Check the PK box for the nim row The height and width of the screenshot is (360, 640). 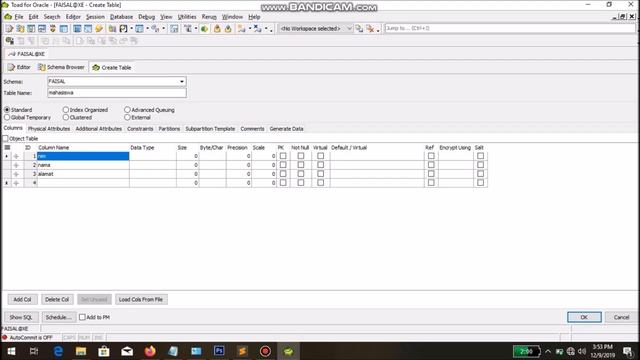pyautogui.click(x=283, y=156)
